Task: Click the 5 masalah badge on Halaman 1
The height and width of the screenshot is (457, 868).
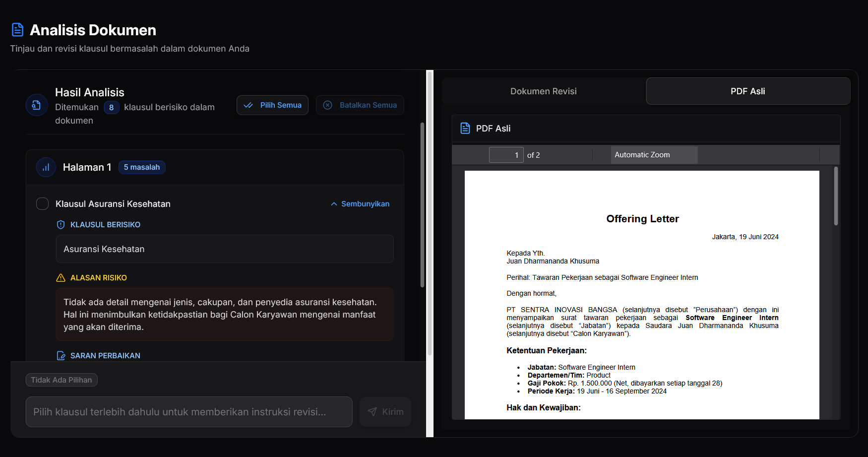Action: 142,167
